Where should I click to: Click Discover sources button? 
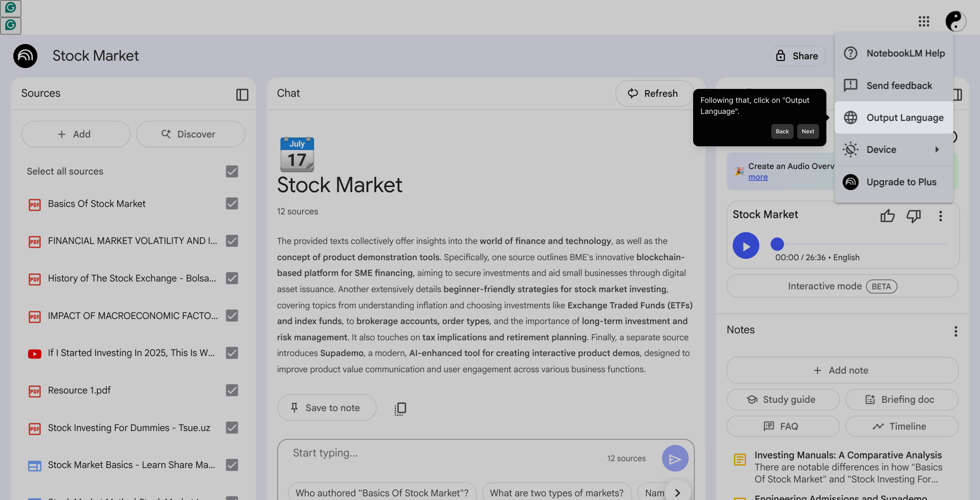pos(190,134)
